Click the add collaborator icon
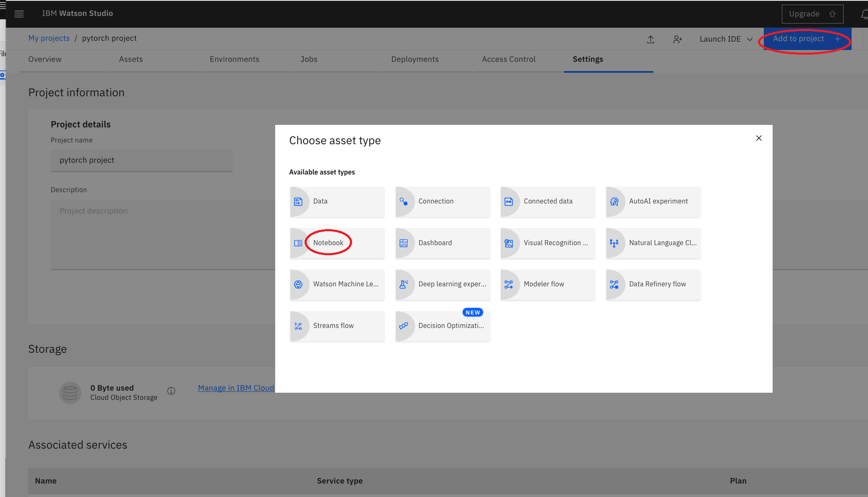This screenshot has width=868, height=497. (677, 39)
